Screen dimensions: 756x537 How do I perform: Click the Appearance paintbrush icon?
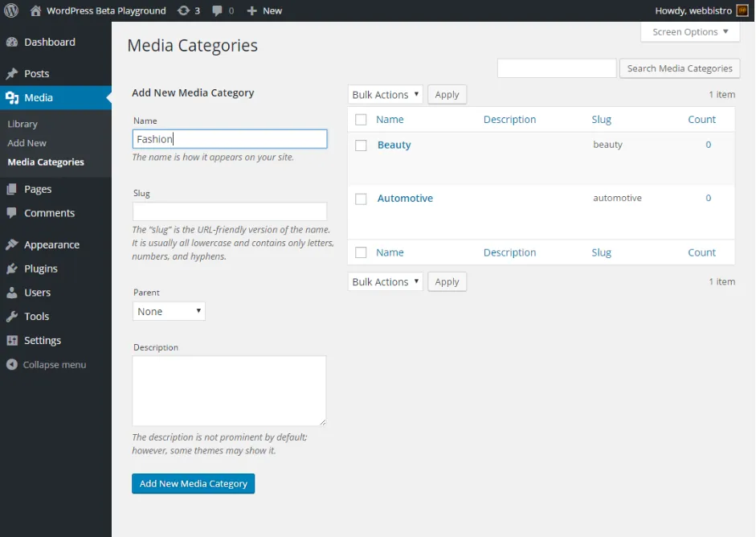tap(12, 244)
